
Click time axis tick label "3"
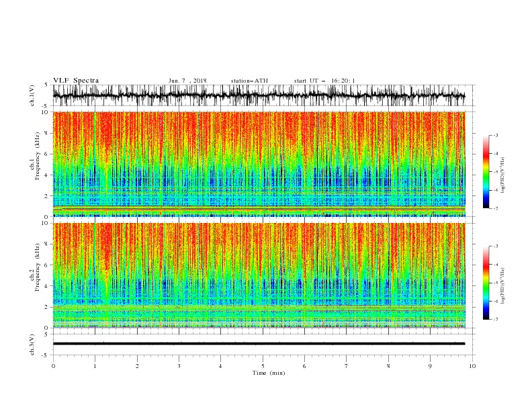(x=179, y=366)
